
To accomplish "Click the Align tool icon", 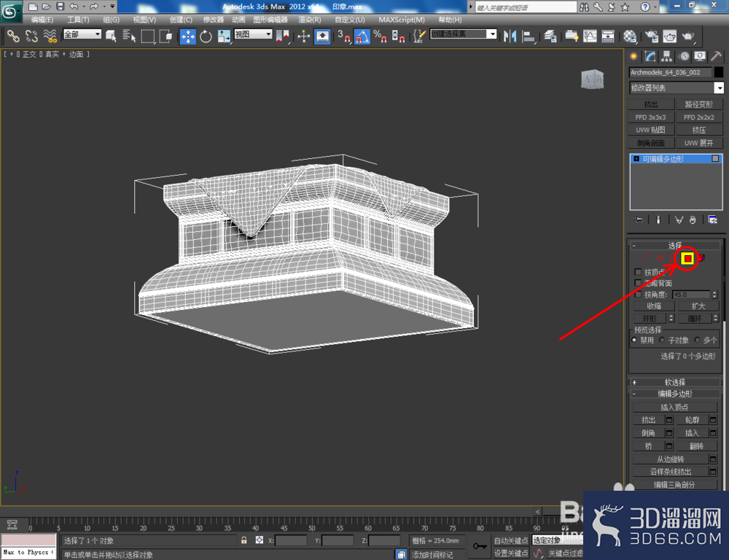I will tap(529, 36).
